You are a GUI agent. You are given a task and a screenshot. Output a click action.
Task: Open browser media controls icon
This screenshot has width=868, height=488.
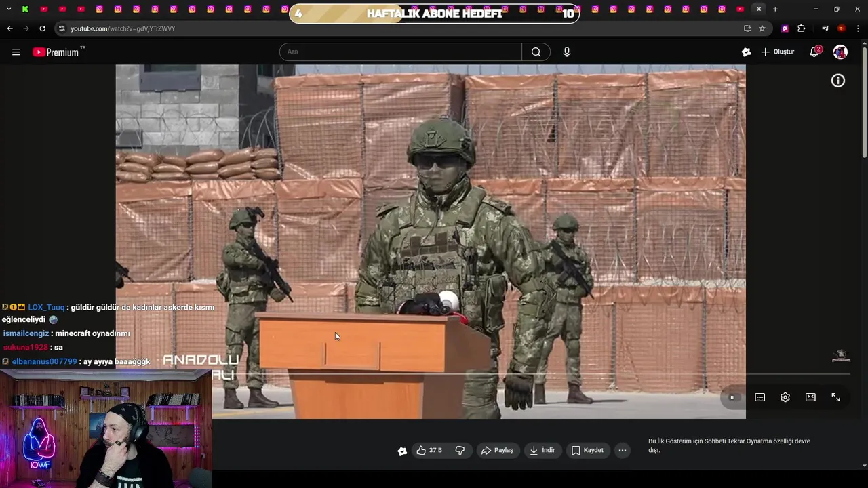(x=825, y=28)
